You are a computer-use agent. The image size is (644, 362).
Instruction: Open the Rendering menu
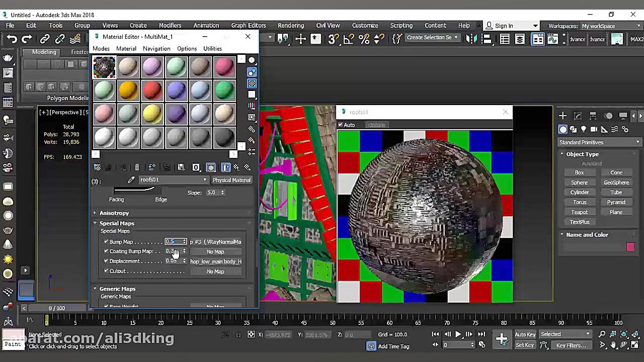290,26
